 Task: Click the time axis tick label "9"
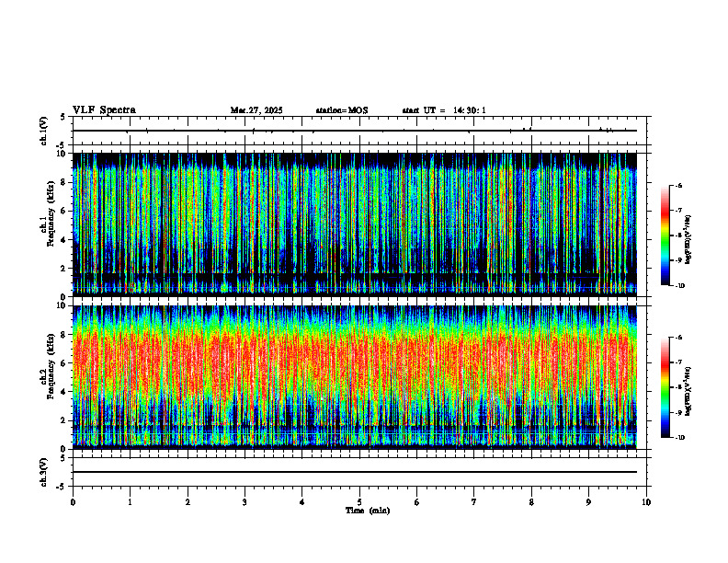click(x=588, y=502)
